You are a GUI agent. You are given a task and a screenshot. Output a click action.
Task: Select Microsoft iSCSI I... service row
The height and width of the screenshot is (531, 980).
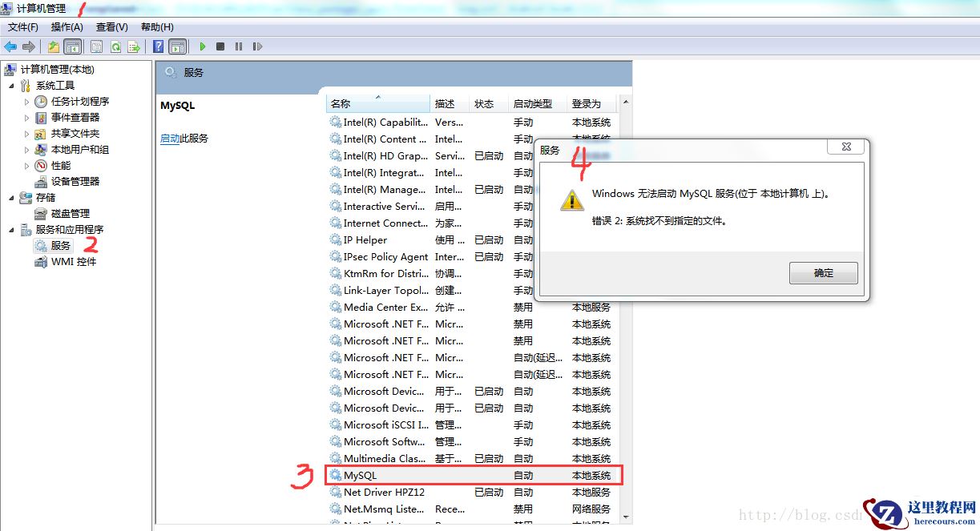[473, 425]
